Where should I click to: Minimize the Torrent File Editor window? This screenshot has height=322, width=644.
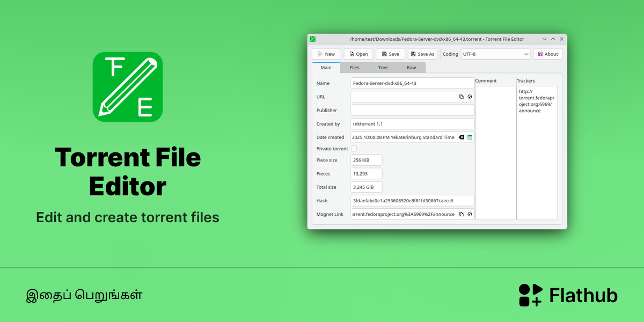(545, 39)
